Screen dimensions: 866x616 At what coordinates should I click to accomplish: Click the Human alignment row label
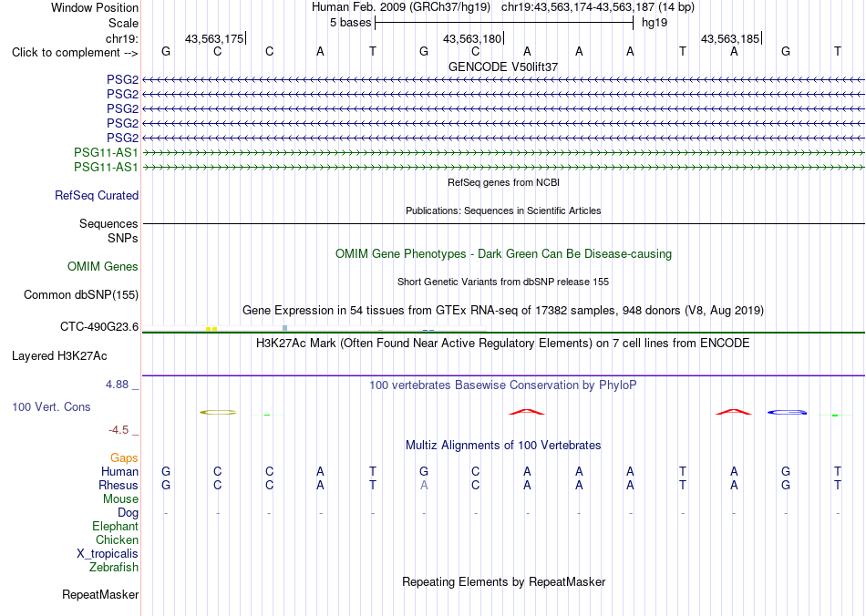click(119, 471)
